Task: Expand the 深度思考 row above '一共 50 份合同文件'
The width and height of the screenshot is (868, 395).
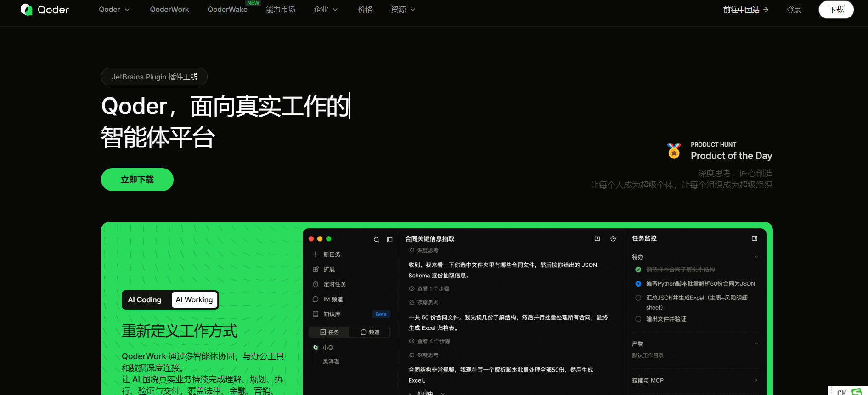Action: pos(423,303)
